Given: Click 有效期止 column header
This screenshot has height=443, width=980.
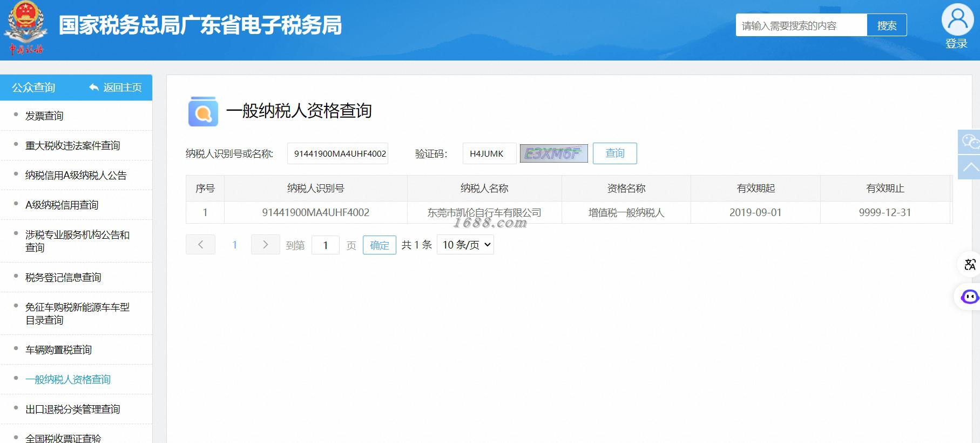Looking at the screenshot, I should pos(885,188).
